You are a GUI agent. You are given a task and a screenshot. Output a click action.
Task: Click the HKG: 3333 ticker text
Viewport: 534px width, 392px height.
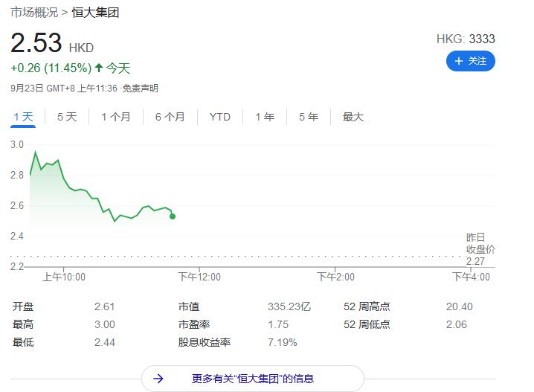point(466,39)
